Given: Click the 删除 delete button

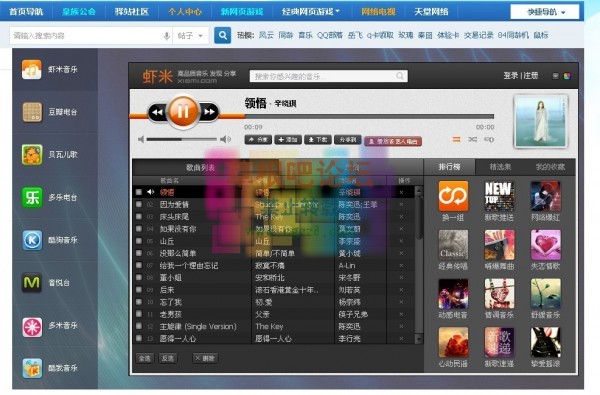Looking at the screenshot, I should tap(205, 358).
